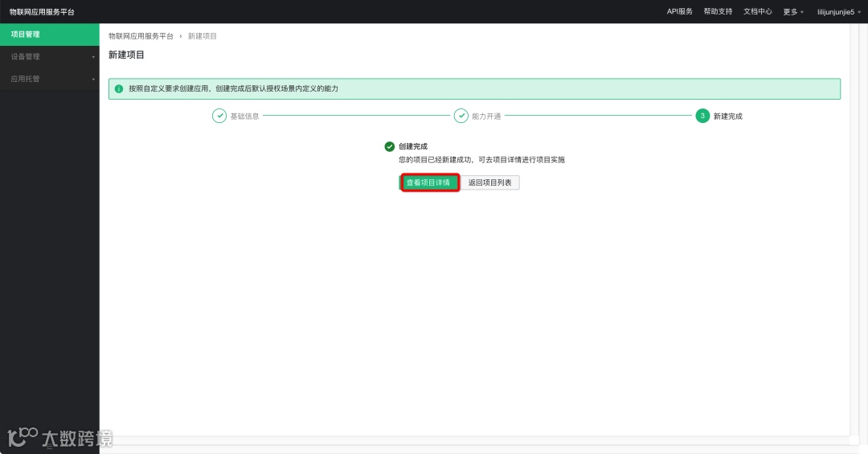
Task: Click the 基础信息 step label
Action: (x=244, y=117)
